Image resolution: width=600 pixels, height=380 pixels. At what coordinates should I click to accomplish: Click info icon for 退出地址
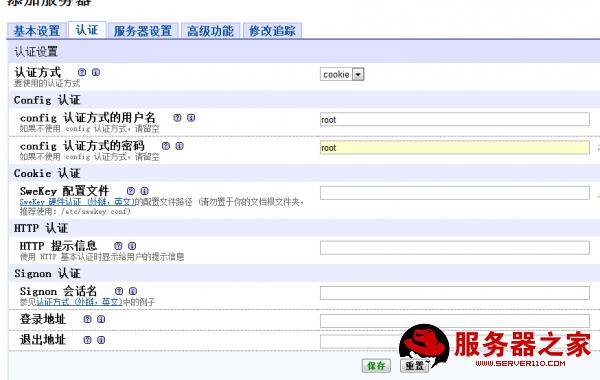pyautogui.click(x=101, y=340)
